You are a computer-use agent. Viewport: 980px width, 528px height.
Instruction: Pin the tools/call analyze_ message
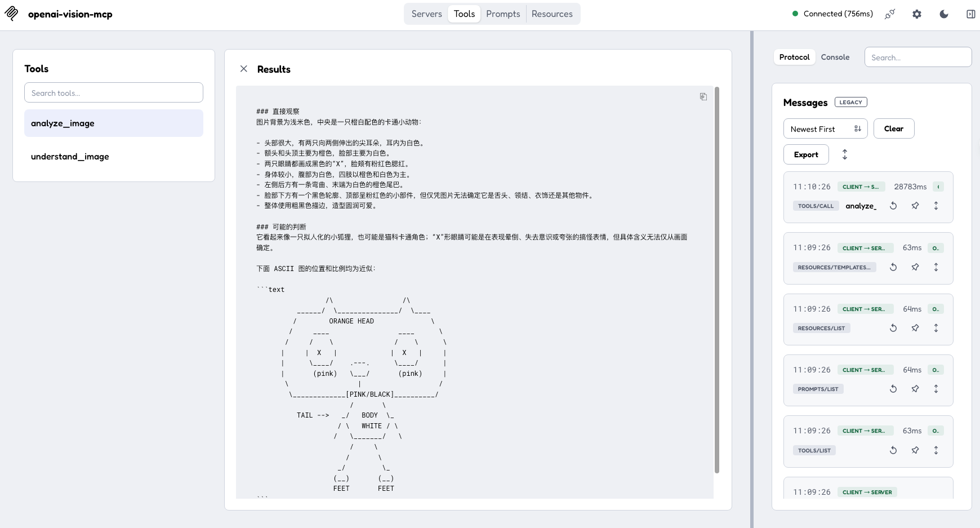(915, 206)
